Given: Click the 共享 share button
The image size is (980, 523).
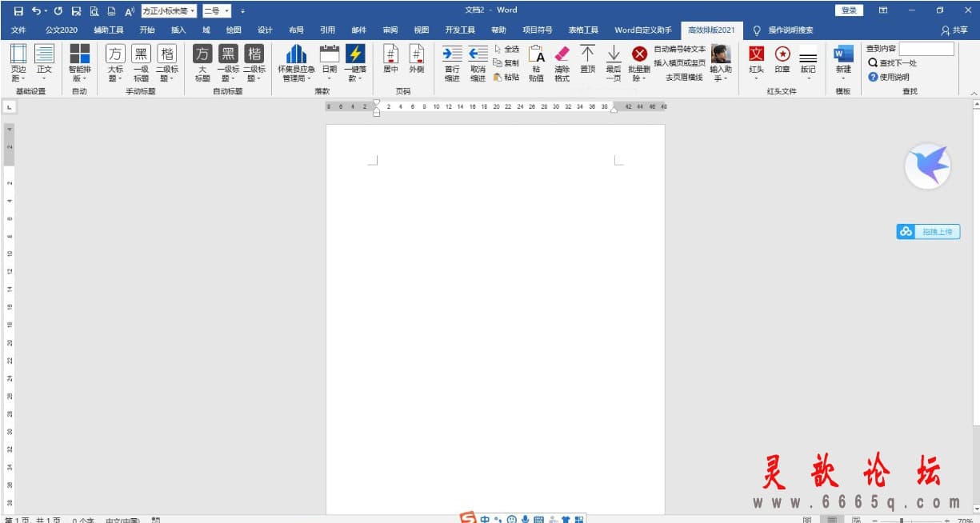Looking at the screenshot, I should click(x=954, y=30).
